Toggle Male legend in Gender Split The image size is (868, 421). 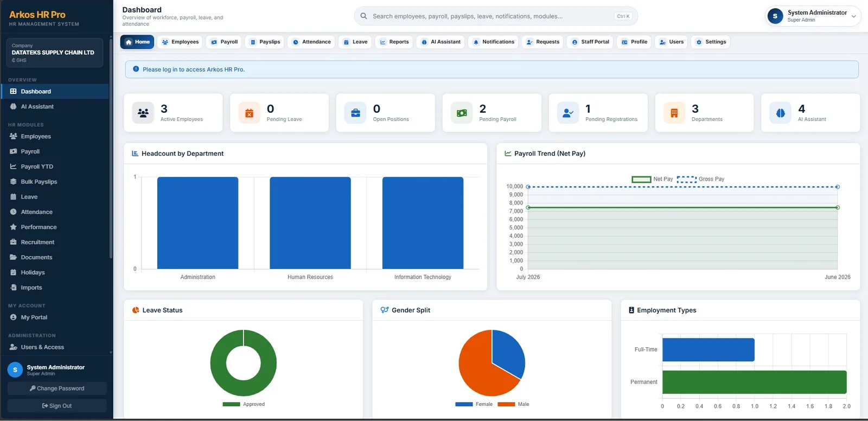513,404
